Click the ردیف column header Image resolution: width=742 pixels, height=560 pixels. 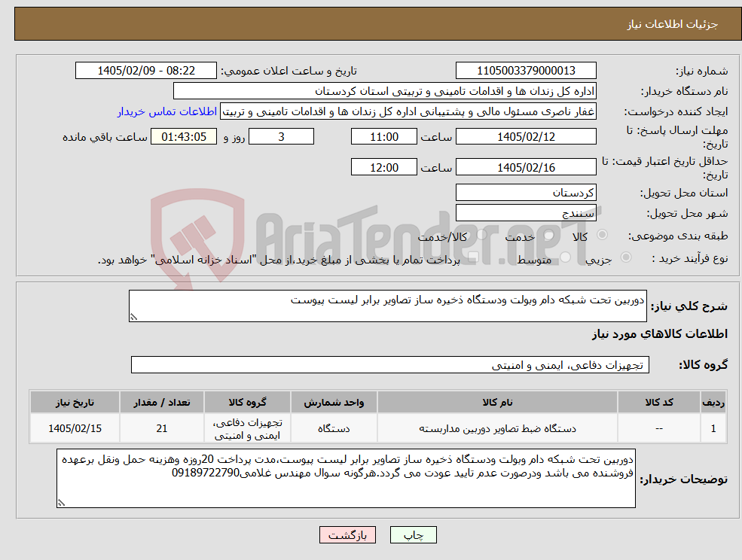(x=713, y=403)
